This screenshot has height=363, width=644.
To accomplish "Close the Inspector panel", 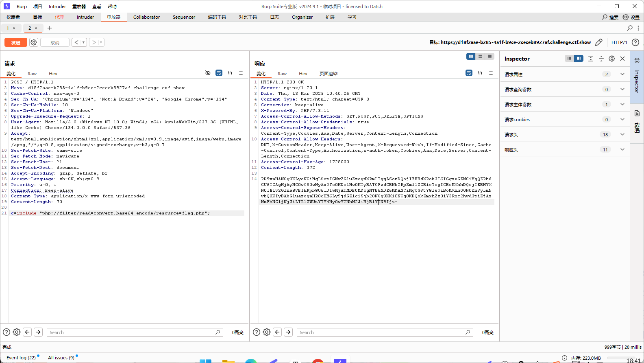I will coord(622,59).
